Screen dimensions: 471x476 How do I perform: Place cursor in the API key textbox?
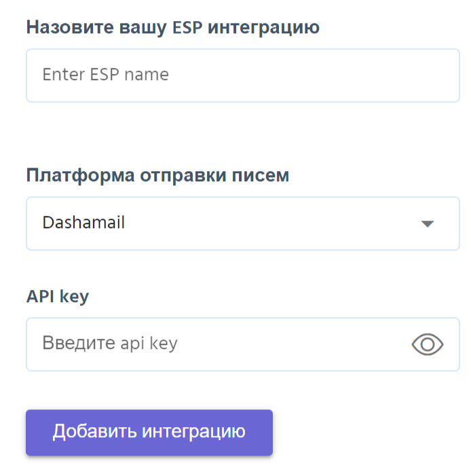pos(217,344)
